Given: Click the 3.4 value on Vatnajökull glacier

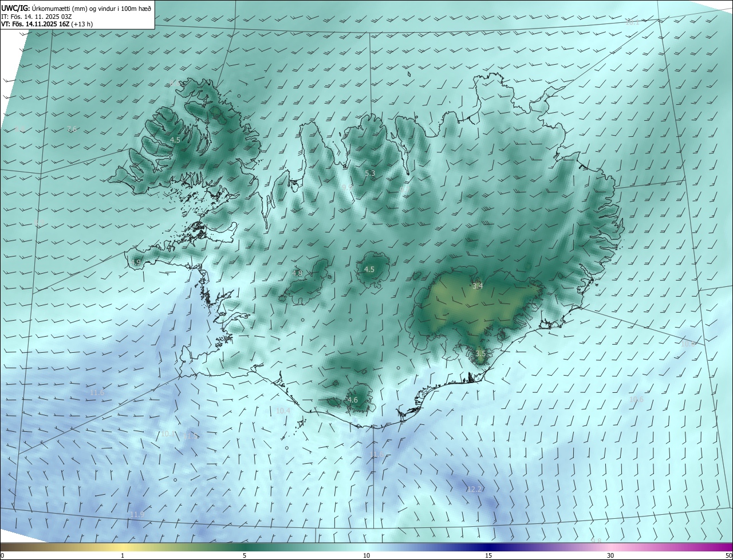Looking at the screenshot, I should pos(478,286).
